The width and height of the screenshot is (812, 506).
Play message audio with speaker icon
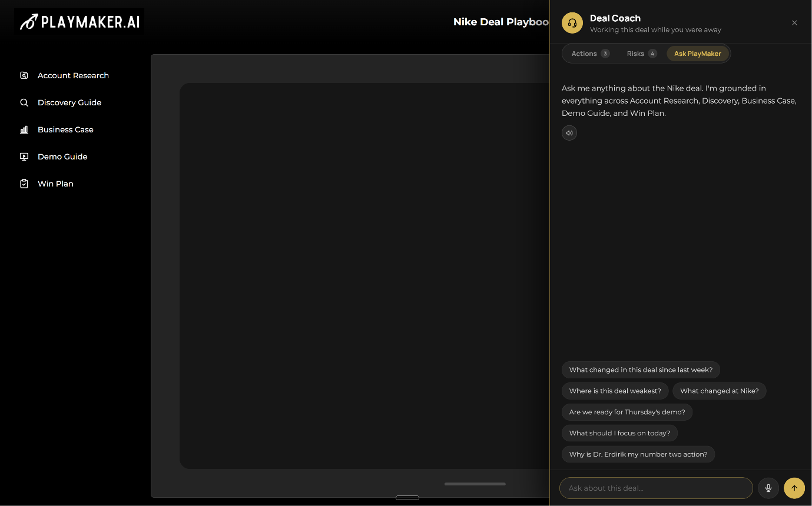[569, 133]
